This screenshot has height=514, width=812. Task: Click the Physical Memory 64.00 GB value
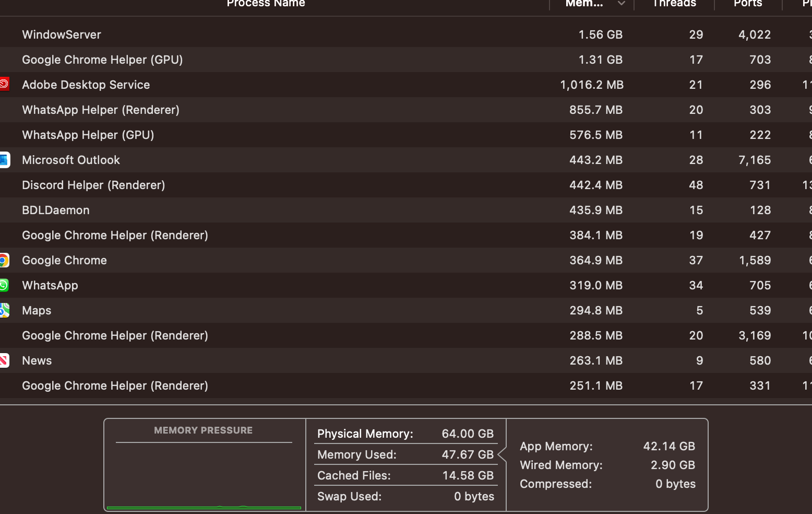[468, 434]
